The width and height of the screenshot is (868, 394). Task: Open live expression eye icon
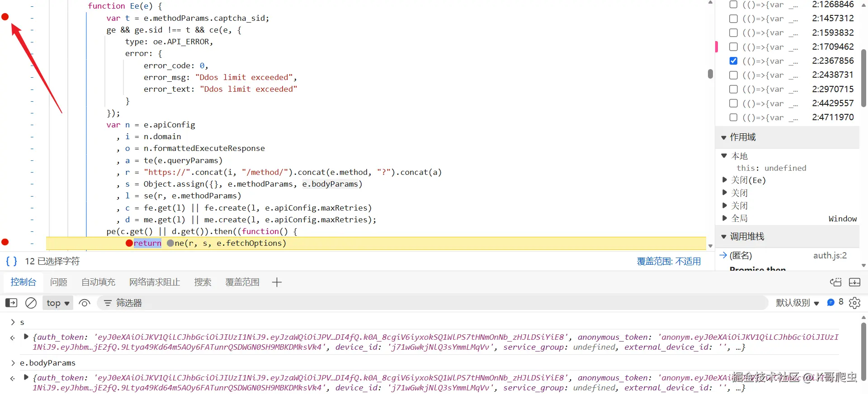tap(85, 303)
